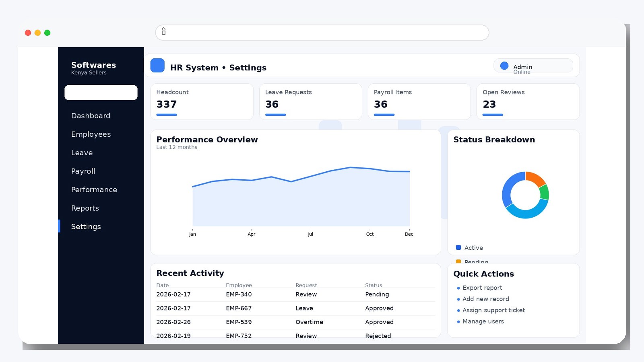Click the Pending legend marker square

coord(458,262)
